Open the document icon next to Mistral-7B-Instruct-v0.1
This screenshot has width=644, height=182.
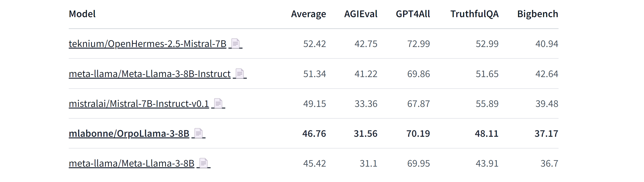tap(218, 103)
